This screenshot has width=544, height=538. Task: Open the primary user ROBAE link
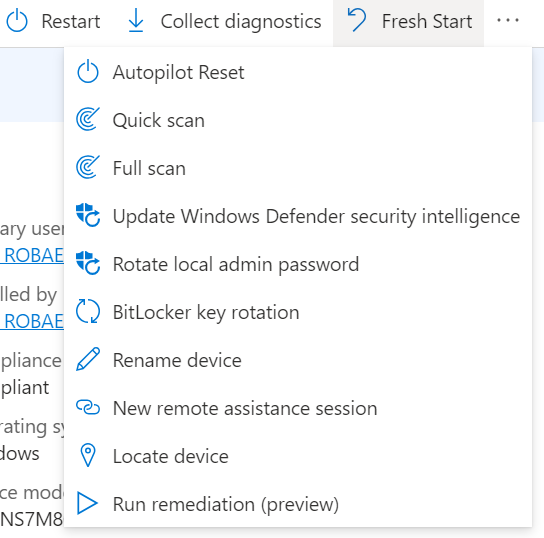(32, 255)
